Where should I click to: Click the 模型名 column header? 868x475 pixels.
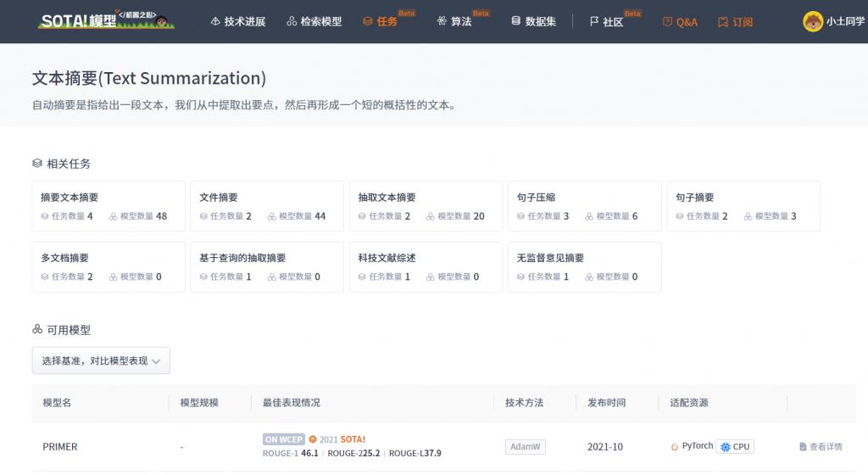[57, 403]
